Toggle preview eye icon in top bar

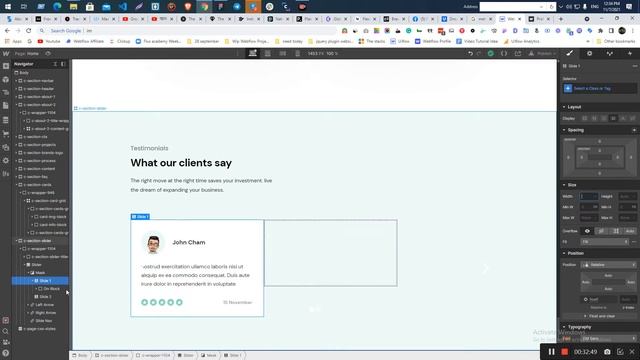(48, 53)
